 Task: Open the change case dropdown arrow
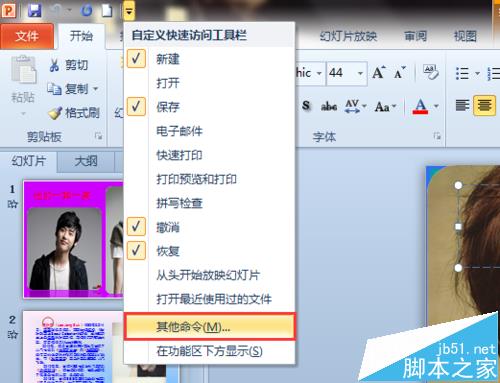[x=394, y=107]
